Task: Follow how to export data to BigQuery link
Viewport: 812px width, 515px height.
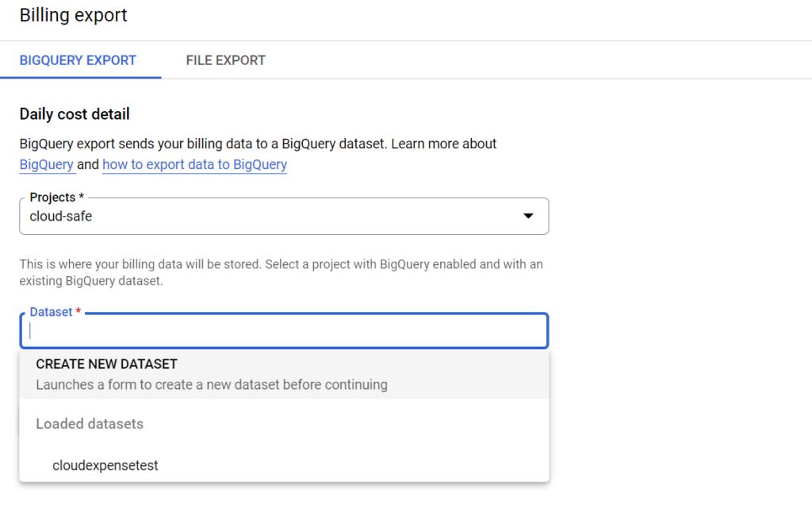Action: pos(195,165)
